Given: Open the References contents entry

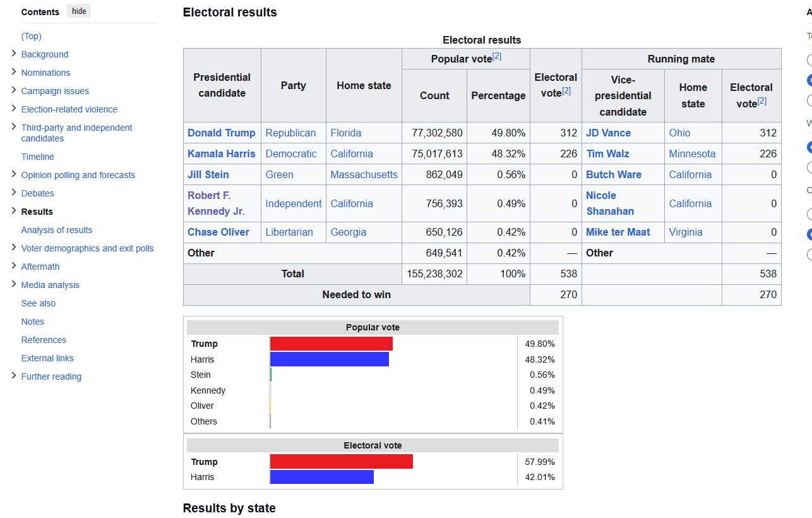Looking at the screenshot, I should (44, 340).
